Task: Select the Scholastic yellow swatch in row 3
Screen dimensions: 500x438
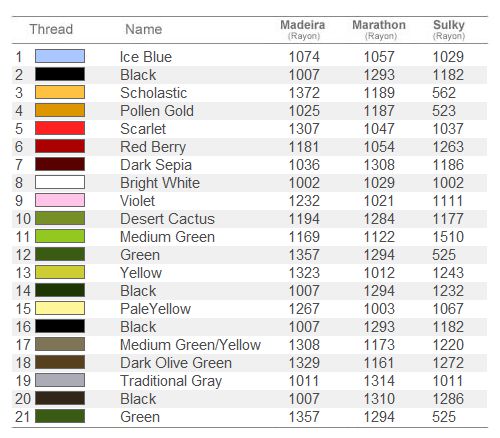Action: tap(60, 92)
